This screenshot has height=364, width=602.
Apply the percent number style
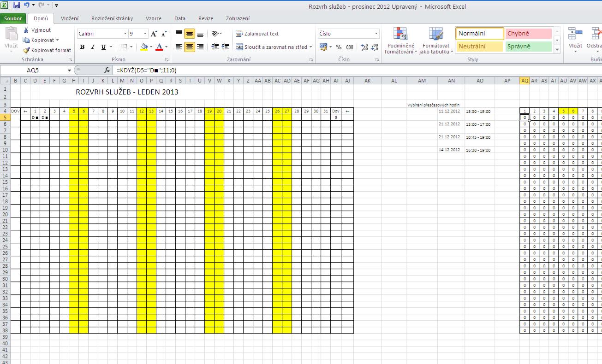click(339, 47)
